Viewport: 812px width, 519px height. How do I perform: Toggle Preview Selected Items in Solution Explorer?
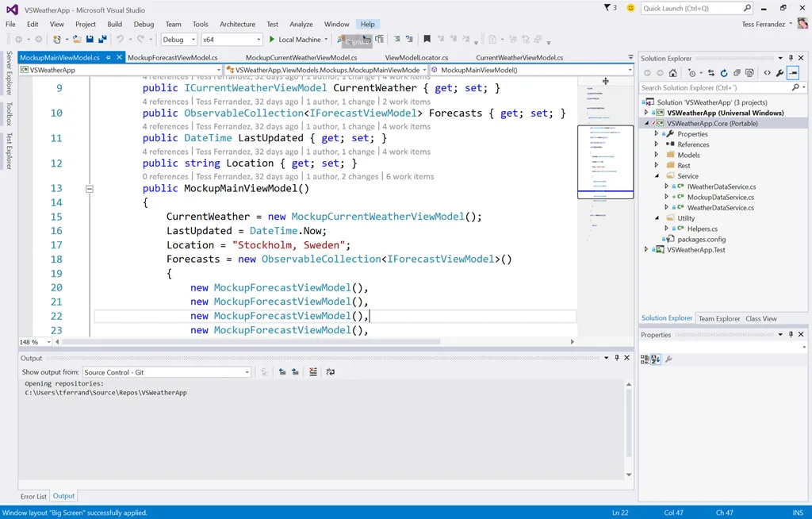[793, 72]
